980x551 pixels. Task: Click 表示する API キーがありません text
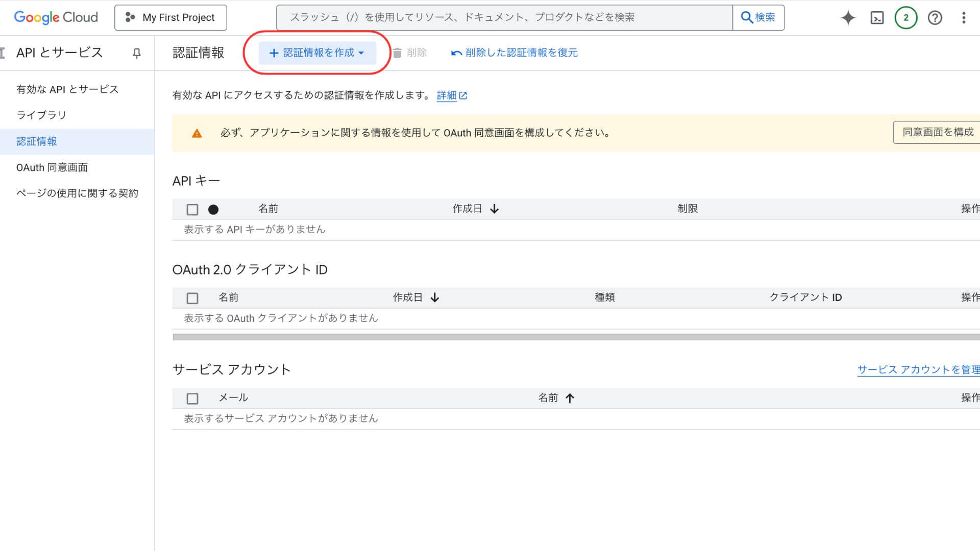click(x=255, y=230)
